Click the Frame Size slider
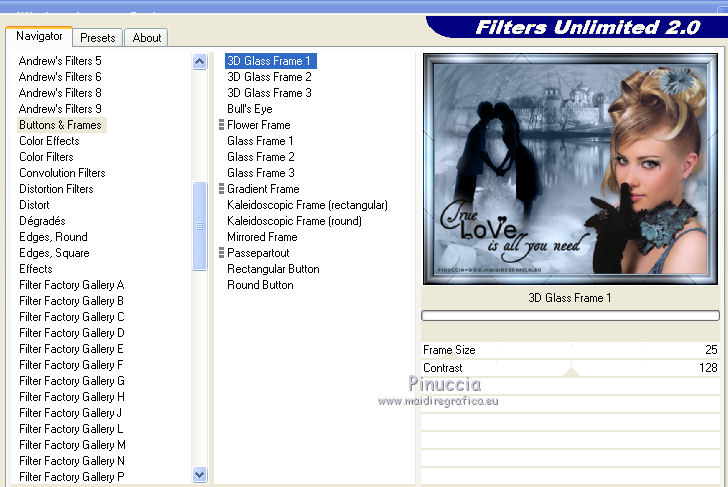 (x=570, y=350)
